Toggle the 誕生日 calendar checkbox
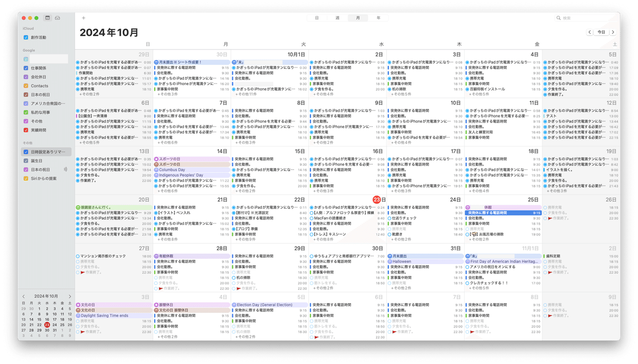The height and width of the screenshot is (364, 638). 26,161
